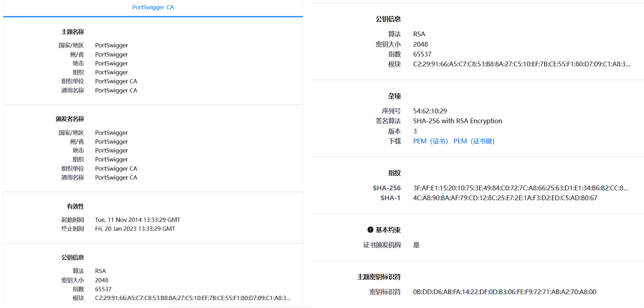Click the 颁发者名称 section heading
The height and width of the screenshot is (308, 644).
[70, 119]
